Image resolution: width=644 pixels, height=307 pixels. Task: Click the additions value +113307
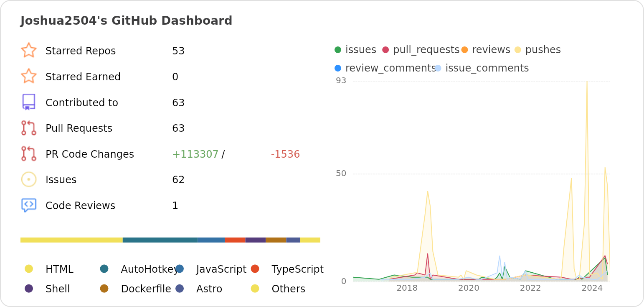click(195, 154)
